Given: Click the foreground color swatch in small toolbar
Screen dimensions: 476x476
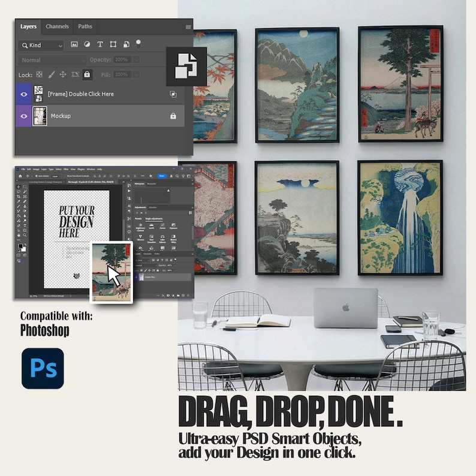Looking at the screenshot, I should coord(20,246).
